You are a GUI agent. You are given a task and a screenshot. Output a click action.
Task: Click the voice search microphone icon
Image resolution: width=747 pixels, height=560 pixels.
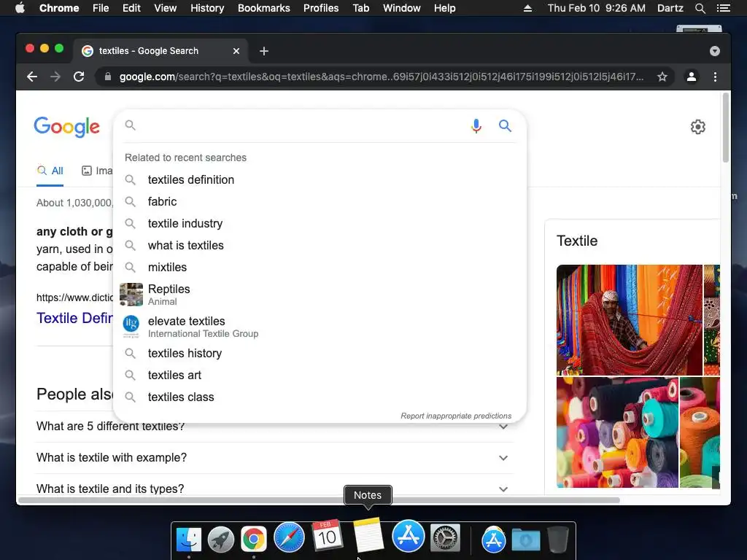pyautogui.click(x=476, y=125)
